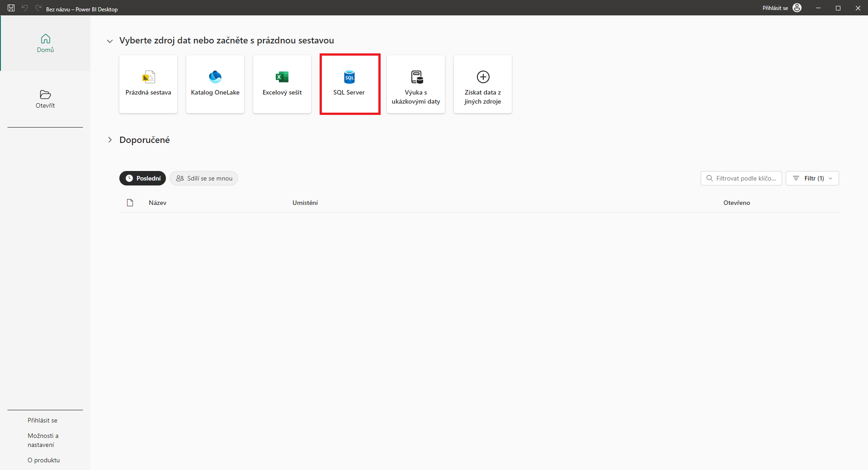
Task: Sort by the Název column header
Action: tap(157, 203)
